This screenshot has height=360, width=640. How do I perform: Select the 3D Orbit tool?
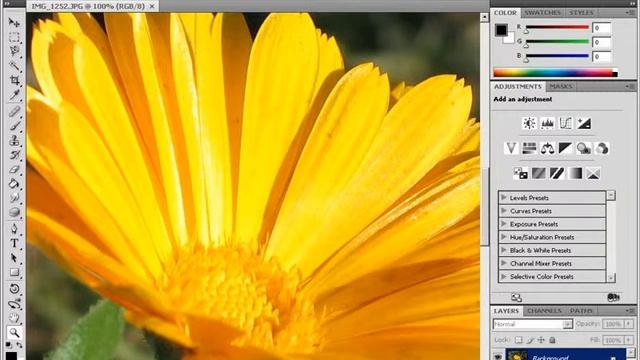click(14, 304)
